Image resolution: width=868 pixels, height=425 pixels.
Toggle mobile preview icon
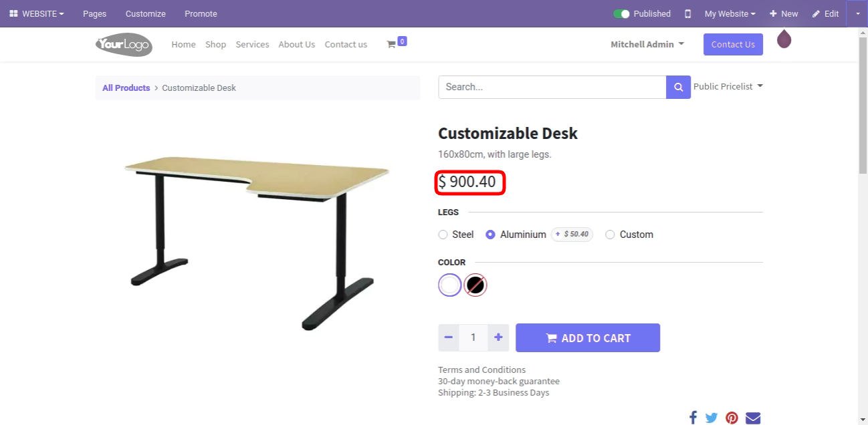point(687,14)
